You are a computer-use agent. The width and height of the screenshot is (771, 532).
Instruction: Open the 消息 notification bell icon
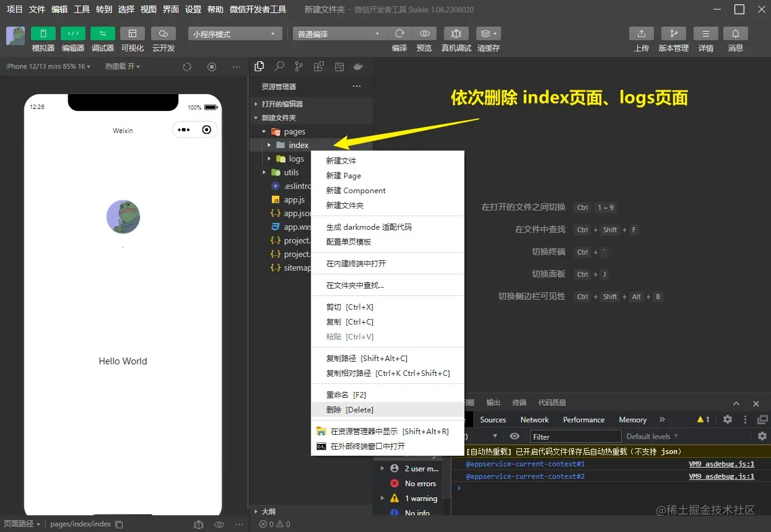[736, 33]
